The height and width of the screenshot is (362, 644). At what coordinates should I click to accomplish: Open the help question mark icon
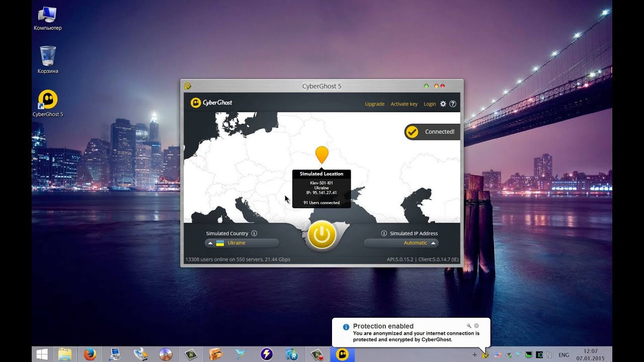point(453,104)
